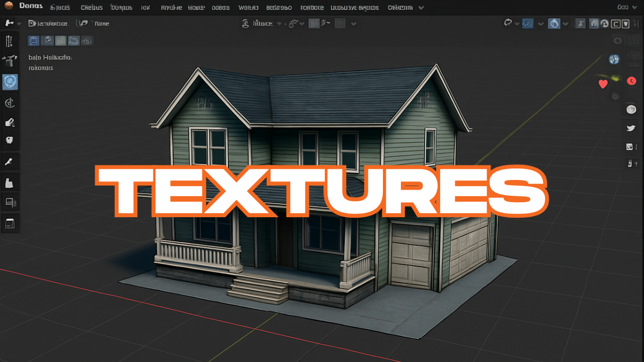Toggle the eye visibility icon at the upper right
The image size is (644, 362).
tap(617, 41)
